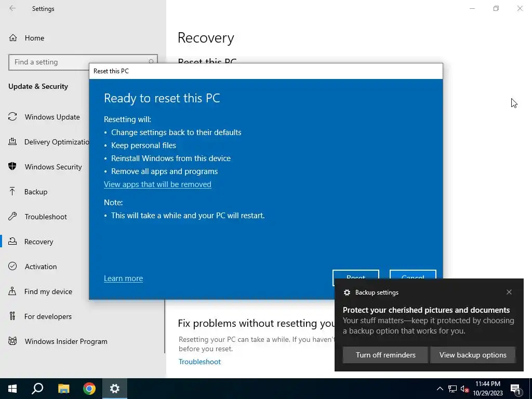Restore down the Settings window
The width and height of the screenshot is (532, 399).
coord(496,8)
